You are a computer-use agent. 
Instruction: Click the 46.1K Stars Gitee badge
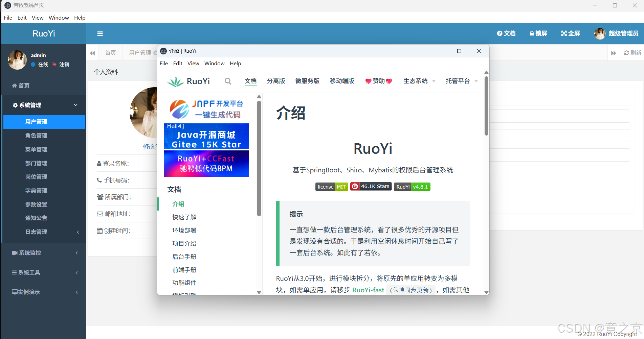pos(371,187)
